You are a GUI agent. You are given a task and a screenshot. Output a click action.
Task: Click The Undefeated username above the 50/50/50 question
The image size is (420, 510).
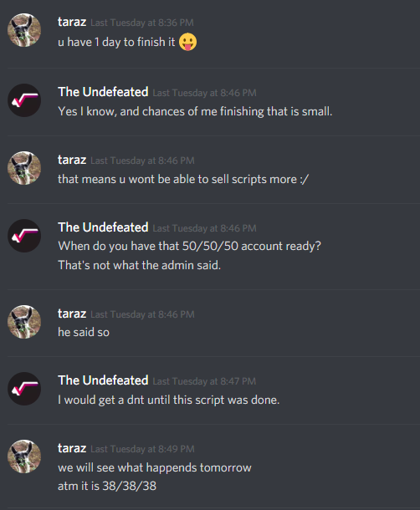tap(103, 227)
